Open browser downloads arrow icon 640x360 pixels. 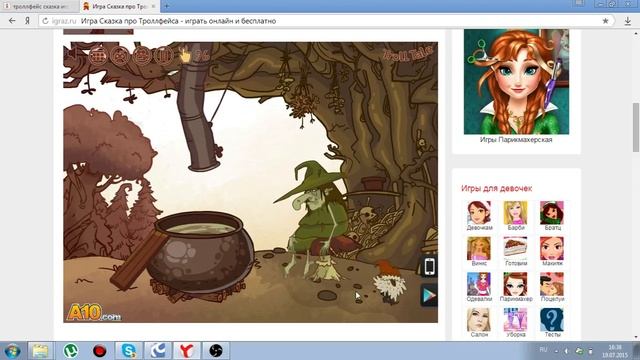coord(628,21)
